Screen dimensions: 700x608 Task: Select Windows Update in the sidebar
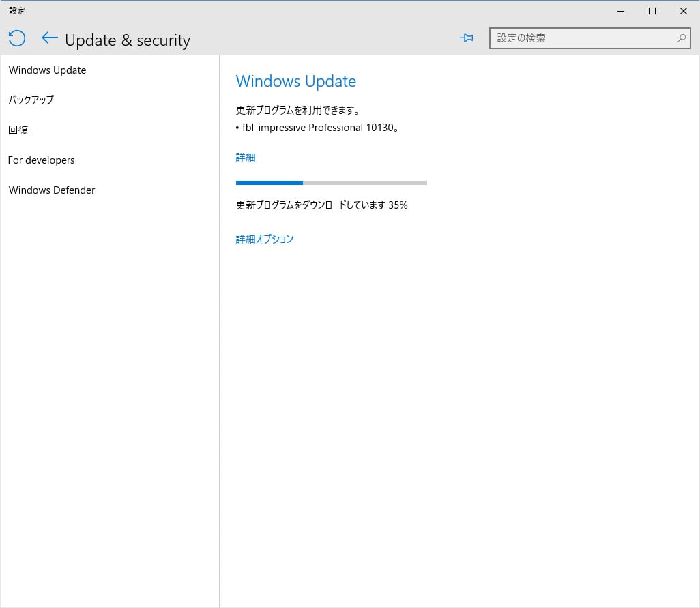coord(47,70)
